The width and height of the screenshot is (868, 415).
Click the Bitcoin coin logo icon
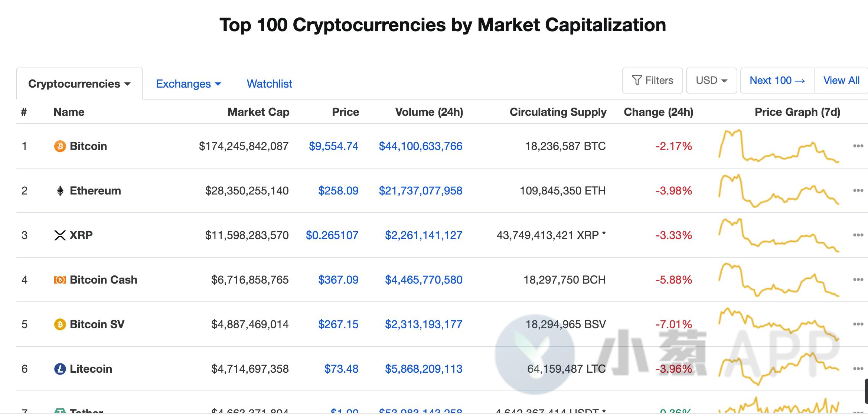point(60,146)
